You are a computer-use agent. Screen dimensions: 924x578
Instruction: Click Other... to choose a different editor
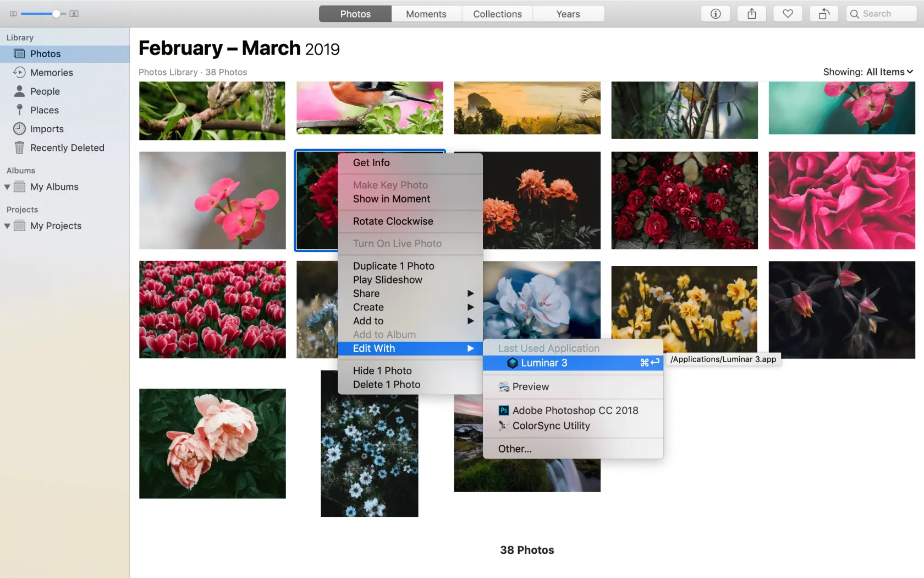tap(514, 449)
